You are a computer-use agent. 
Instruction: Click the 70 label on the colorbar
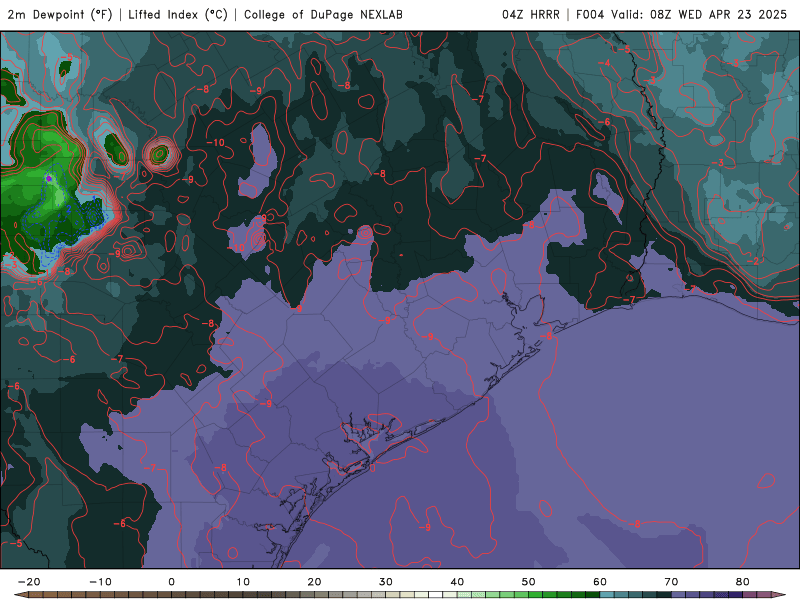[x=671, y=582]
